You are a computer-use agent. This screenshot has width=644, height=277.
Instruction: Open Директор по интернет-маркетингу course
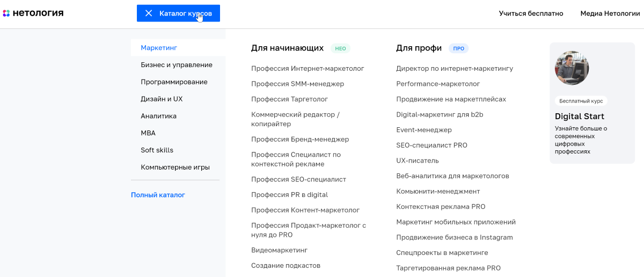pos(455,69)
